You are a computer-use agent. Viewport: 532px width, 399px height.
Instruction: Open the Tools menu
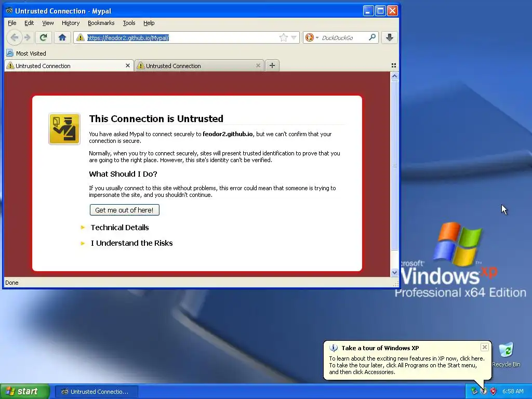click(x=129, y=23)
